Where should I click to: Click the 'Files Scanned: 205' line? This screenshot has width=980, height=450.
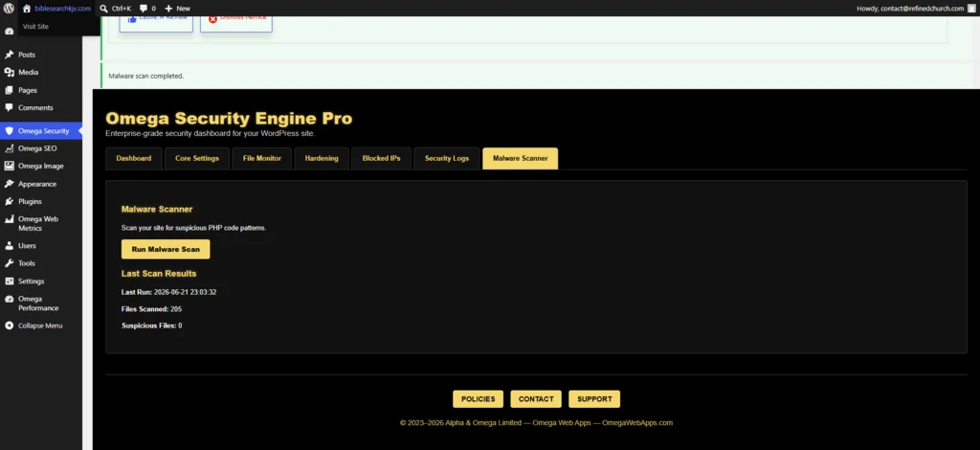(x=151, y=308)
